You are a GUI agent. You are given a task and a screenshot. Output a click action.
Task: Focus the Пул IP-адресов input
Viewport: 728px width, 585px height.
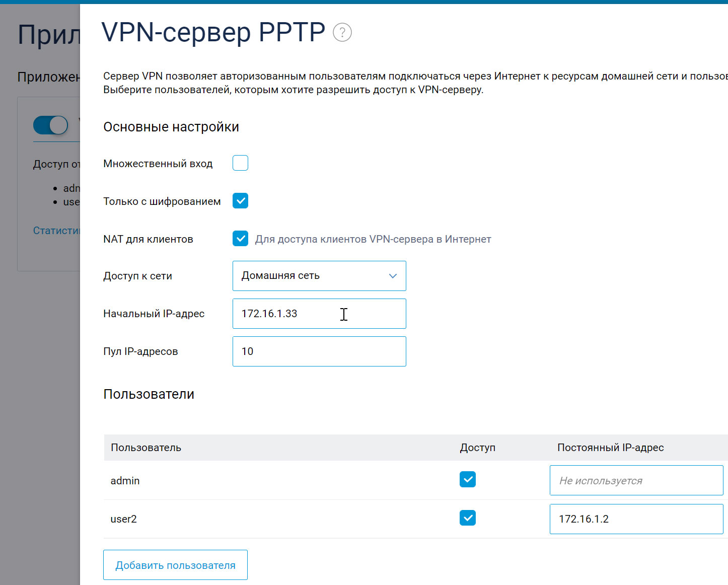[319, 351]
